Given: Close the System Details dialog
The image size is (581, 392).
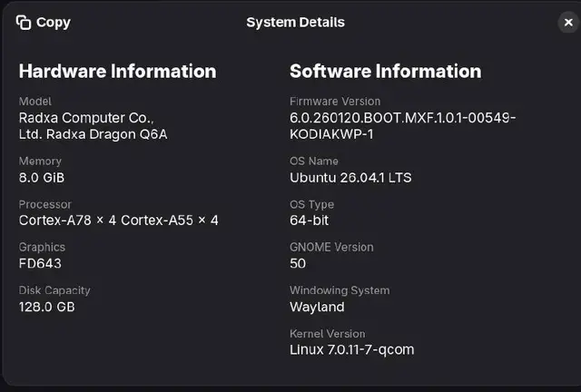Looking at the screenshot, I should tap(568, 23).
